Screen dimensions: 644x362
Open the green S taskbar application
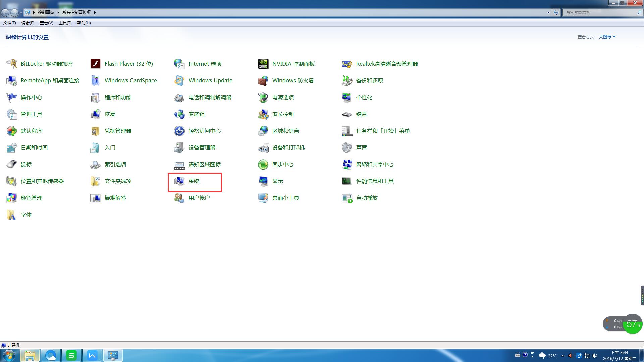point(71,355)
